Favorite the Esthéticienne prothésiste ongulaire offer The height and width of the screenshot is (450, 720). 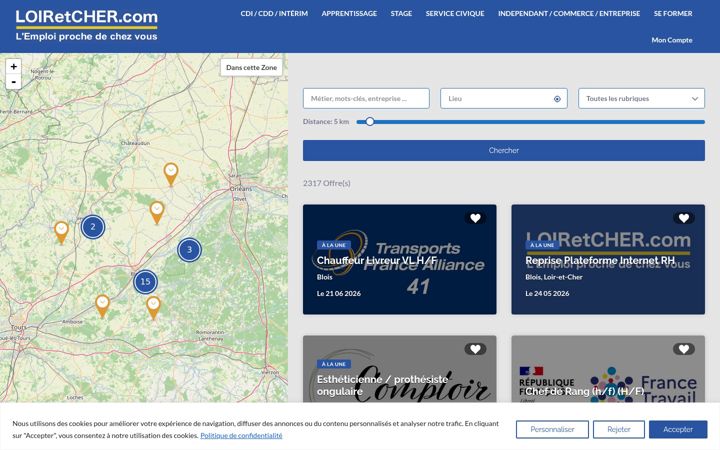pos(475,349)
